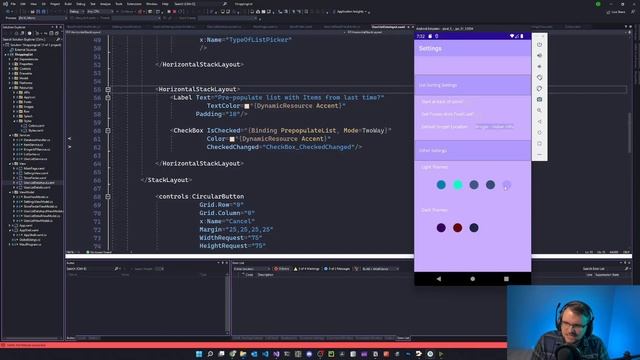This screenshot has height=360, width=640.
Task: Open File Explorer from the taskbar
Action: click(x=243, y=354)
